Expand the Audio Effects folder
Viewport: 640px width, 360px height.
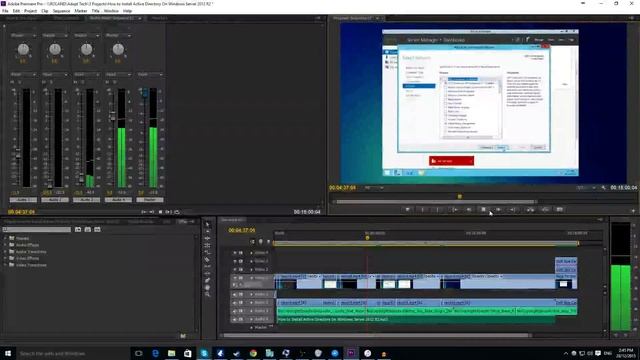(5, 245)
